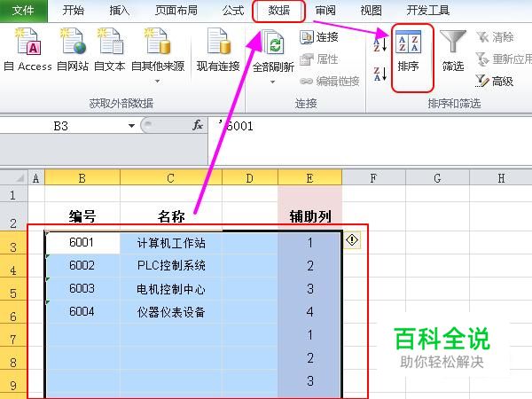Click Existing Connections (现有连接) icon

(x=218, y=43)
